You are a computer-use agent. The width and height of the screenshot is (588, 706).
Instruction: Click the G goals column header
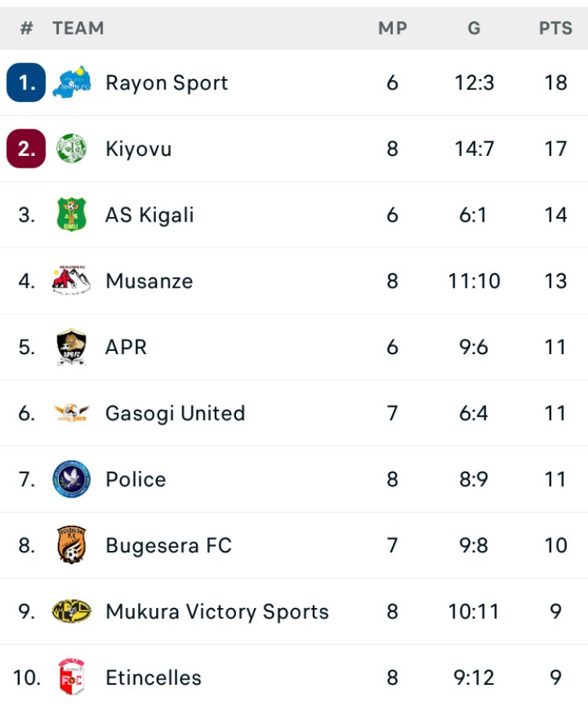(474, 28)
